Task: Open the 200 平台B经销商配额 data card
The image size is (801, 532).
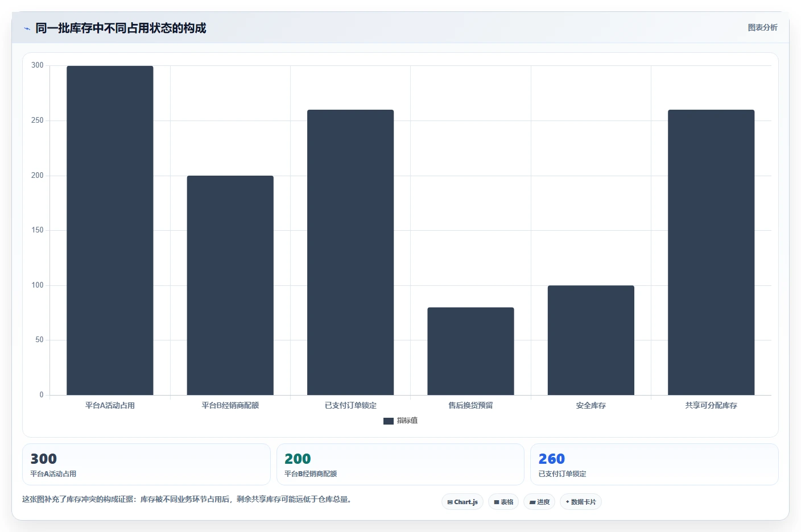Action: (400, 464)
